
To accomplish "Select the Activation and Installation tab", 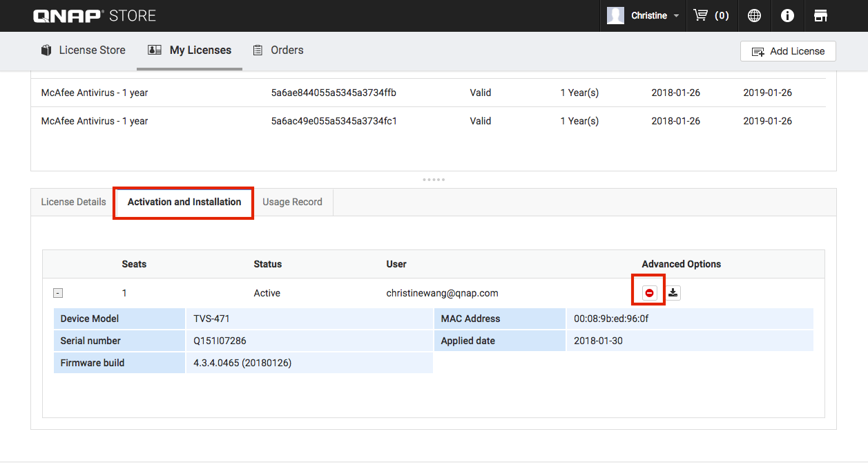I will click(184, 202).
